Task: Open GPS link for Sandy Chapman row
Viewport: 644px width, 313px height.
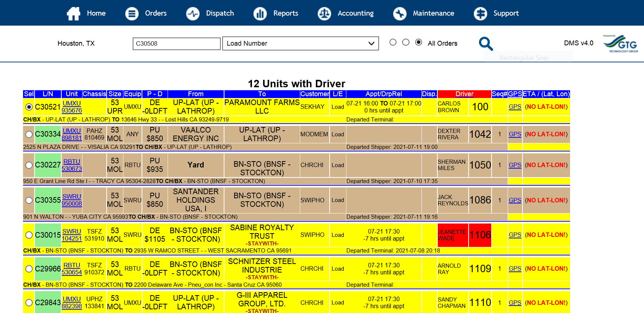Action: click(515, 303)
